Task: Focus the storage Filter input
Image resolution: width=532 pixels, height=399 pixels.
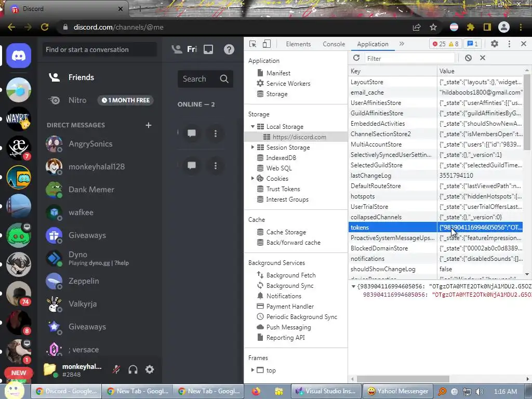Action: (411, 58)
